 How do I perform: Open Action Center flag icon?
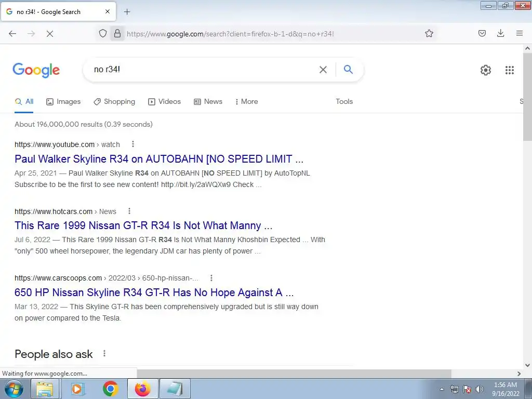click(467, 389)
